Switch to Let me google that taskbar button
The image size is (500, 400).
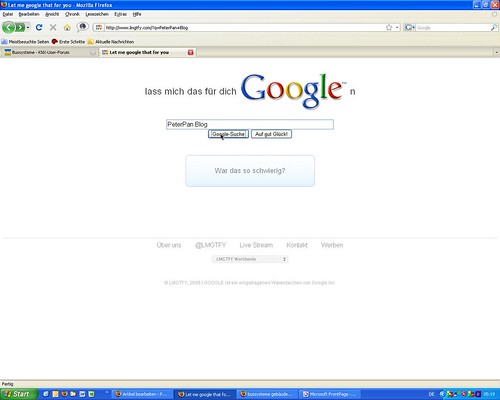(x=205, y=394)
